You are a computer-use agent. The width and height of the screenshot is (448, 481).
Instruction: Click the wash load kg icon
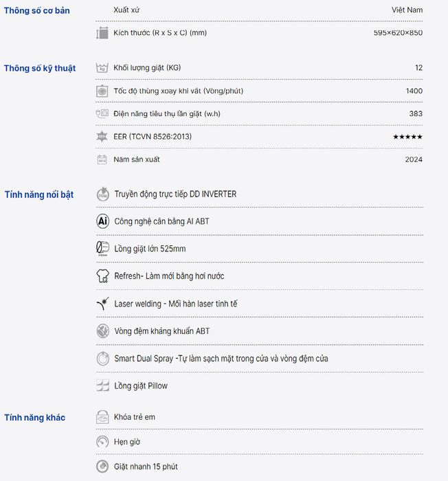102,68
